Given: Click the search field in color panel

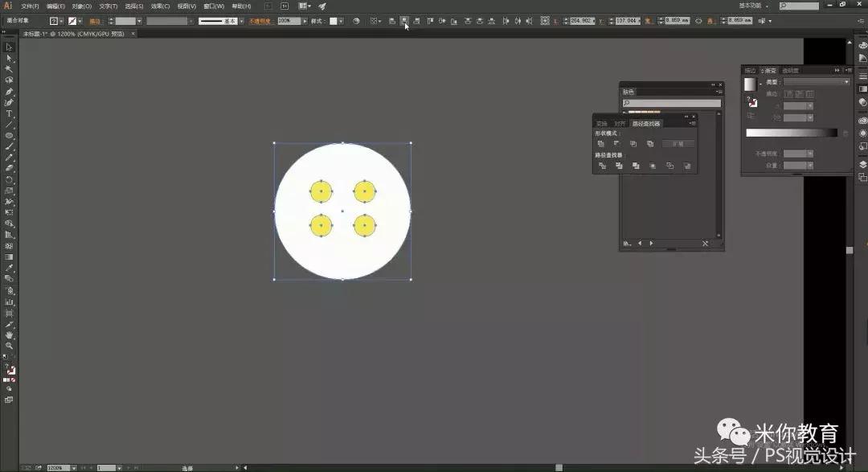Looking at the screenshot, I should tap(671, 103).
